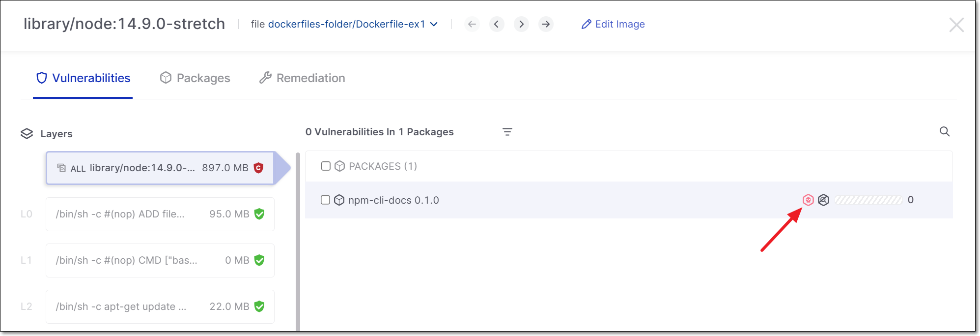Screen dimensions: 980x336
Task: Go to next image with right chevron
Action: [521, 24]
